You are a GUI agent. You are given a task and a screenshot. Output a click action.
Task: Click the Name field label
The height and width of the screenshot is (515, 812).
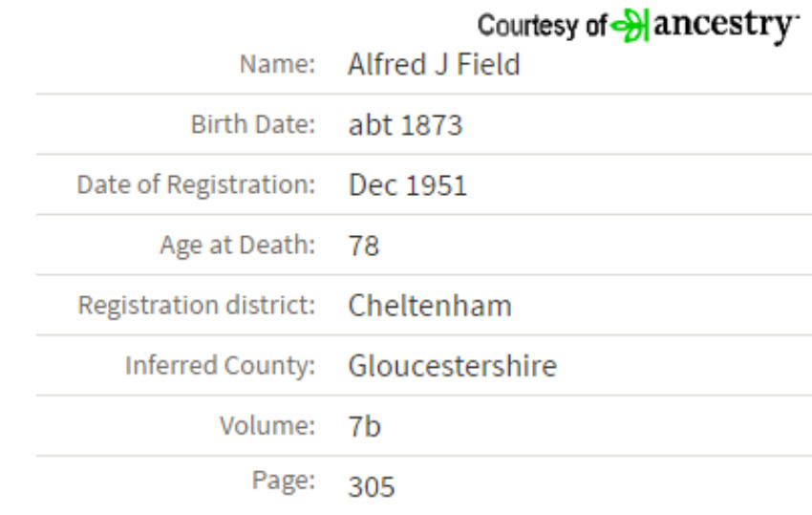tap(277, 65)
